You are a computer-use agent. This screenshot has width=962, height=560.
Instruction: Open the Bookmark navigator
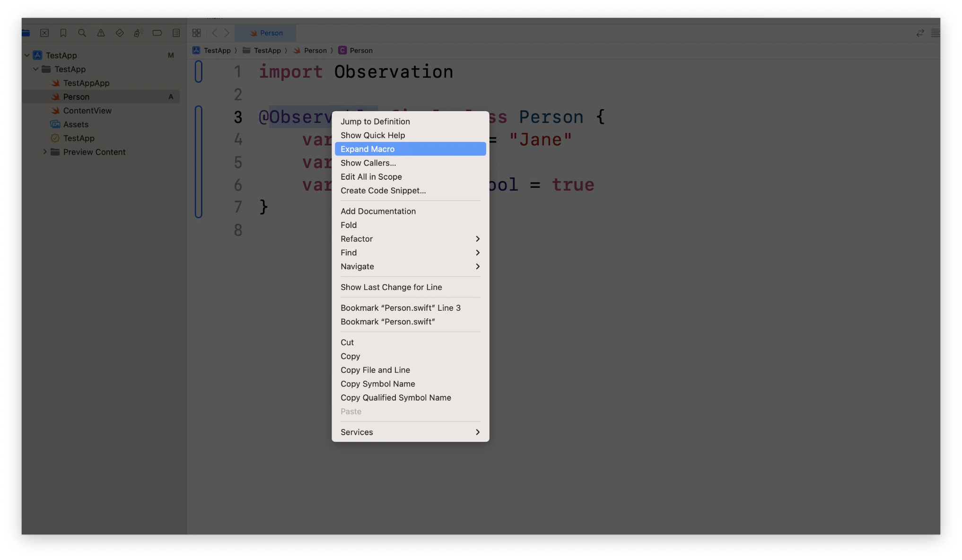pyautogui.click(x=63, y=33)
